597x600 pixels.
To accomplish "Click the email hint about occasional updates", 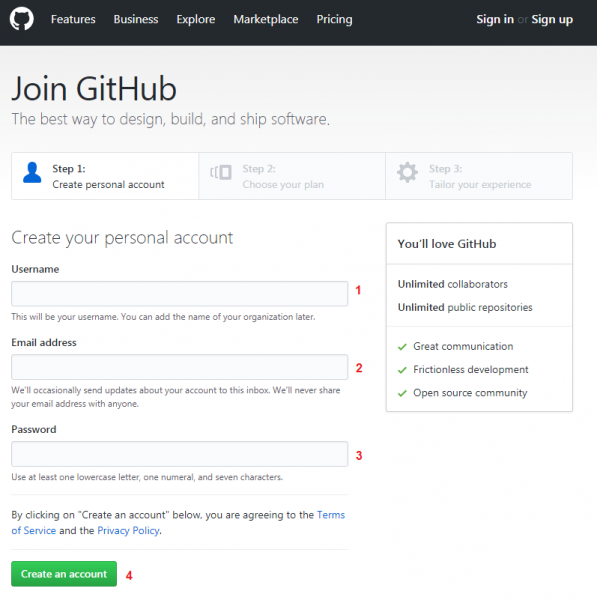I will pos(176,397).
